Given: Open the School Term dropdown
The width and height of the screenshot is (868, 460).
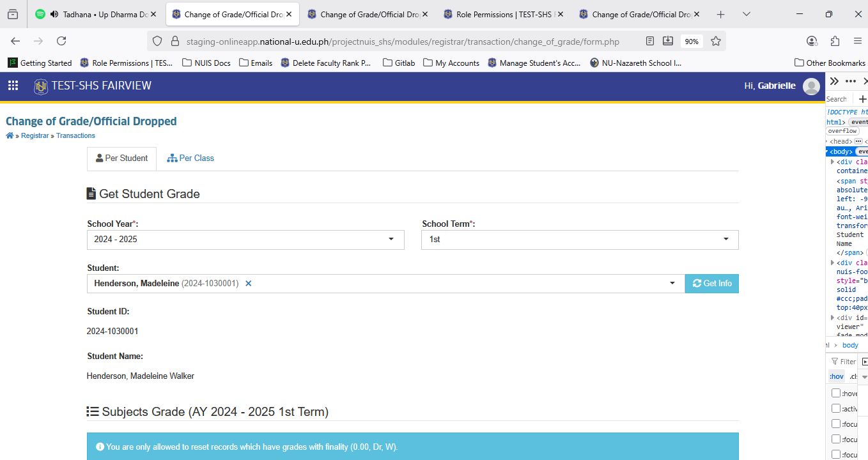Looking at the screenshot, I should coord(580,240).
